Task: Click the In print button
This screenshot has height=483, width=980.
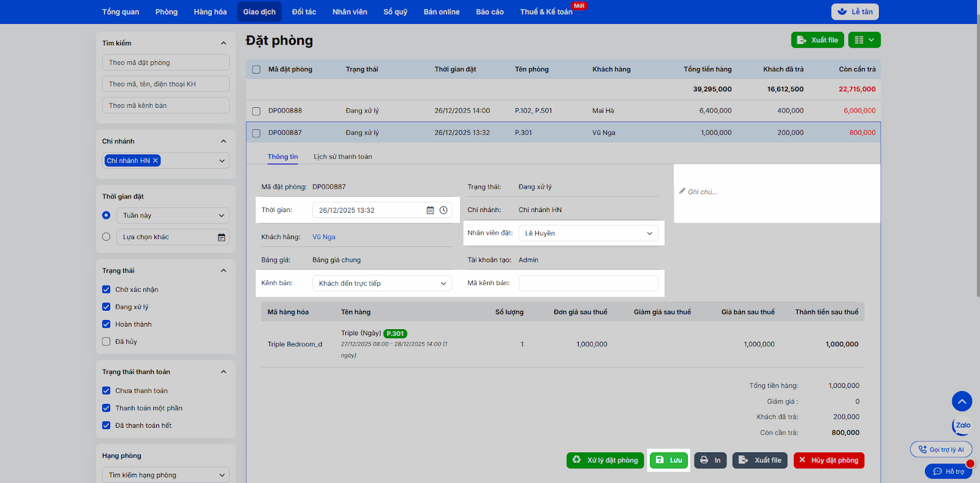Action: coord(710,460)
